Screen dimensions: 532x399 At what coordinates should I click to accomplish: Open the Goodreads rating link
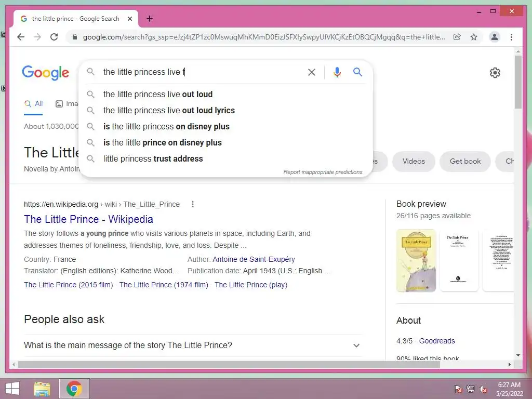[x=436, y=341]
